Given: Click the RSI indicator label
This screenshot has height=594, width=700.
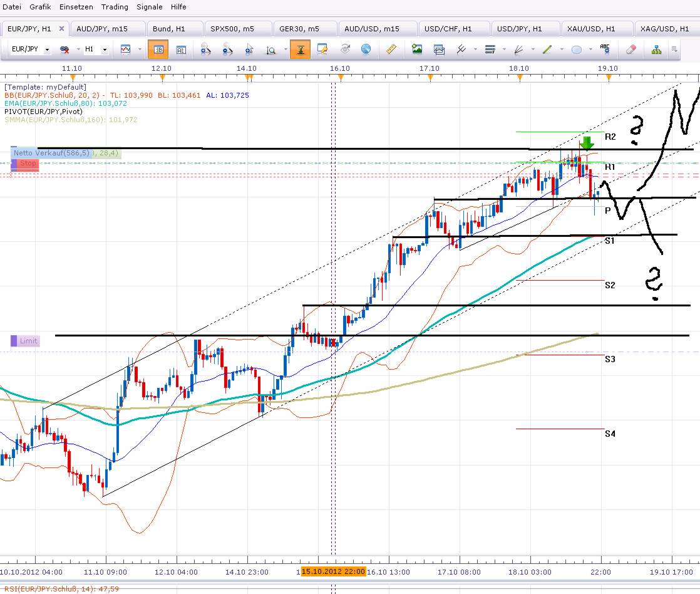Looking at the screenshot, I should (61, 589).
